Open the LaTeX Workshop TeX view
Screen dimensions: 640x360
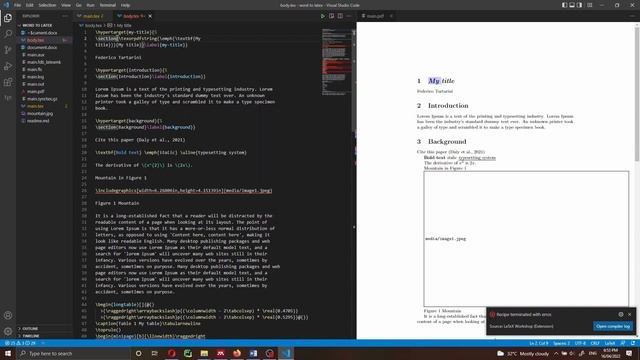(8, 98)
